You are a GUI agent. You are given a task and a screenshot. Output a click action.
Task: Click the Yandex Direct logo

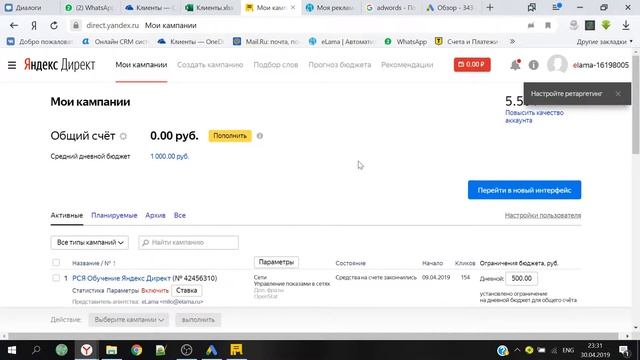(60, 65)
